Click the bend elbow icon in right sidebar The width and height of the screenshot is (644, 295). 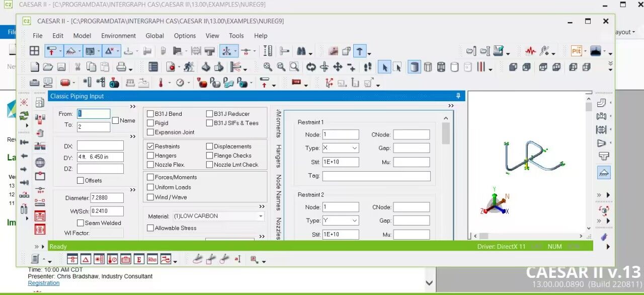(x=602, y=103)
